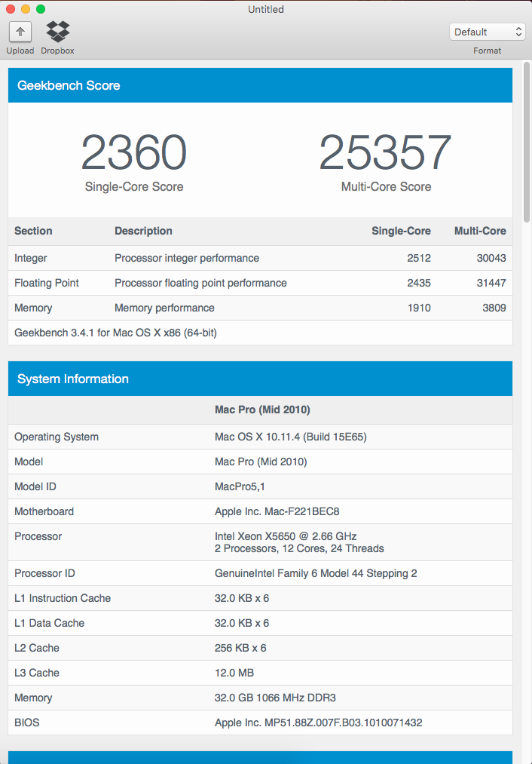
Task: Click 'Mac Pro (Mid 2010)' bold heading
Action: pos(262,410)
